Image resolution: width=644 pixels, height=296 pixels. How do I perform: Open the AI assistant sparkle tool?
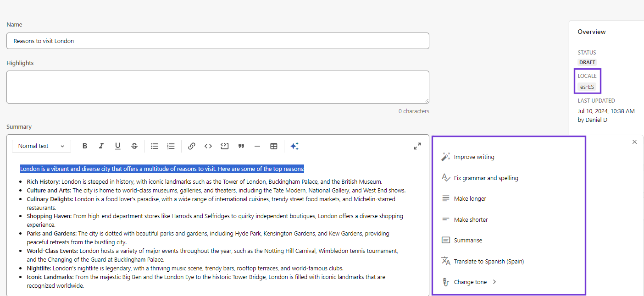[294, 146]
